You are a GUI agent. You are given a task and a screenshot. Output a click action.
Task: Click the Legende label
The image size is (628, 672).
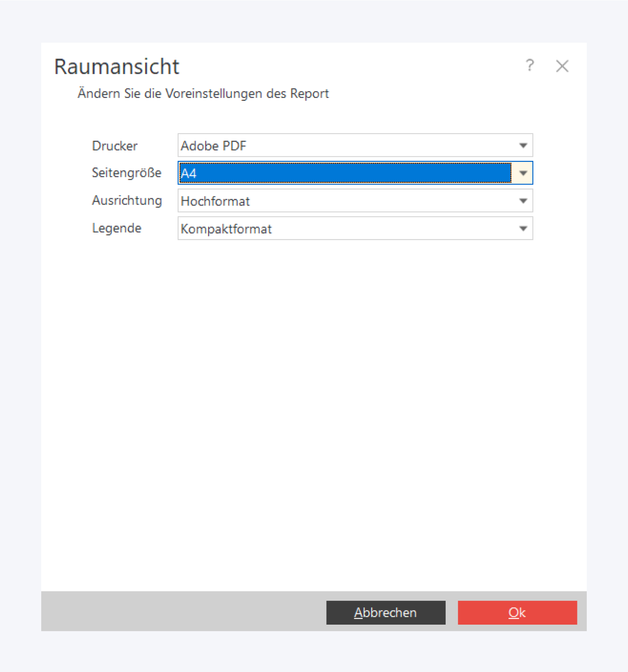pos(117,228)
